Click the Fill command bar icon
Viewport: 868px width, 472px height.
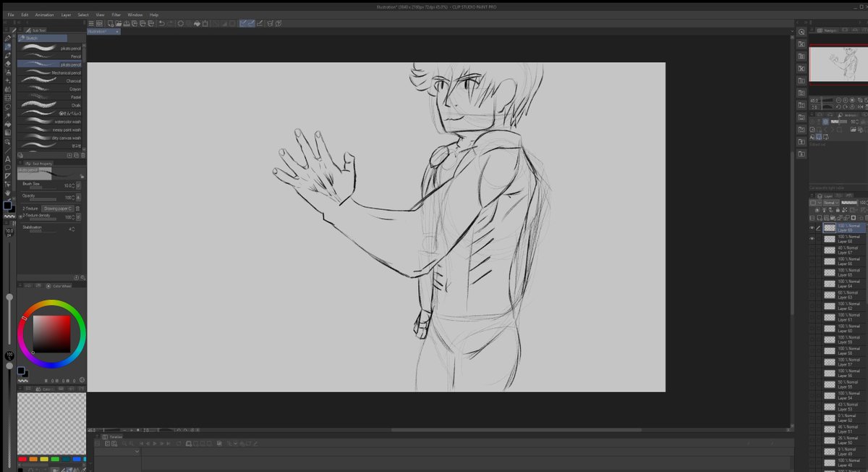(197, 23)
